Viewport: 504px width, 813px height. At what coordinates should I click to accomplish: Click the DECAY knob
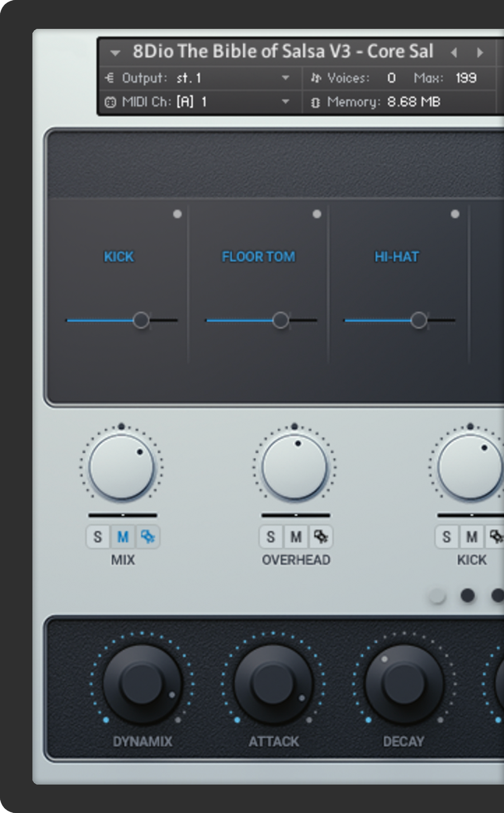coord(404,685)
